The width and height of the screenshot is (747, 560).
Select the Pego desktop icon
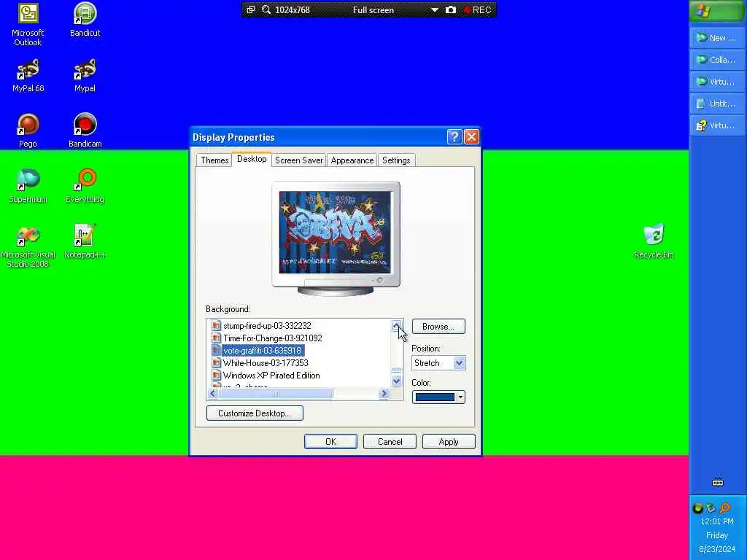tap(28, 131)
